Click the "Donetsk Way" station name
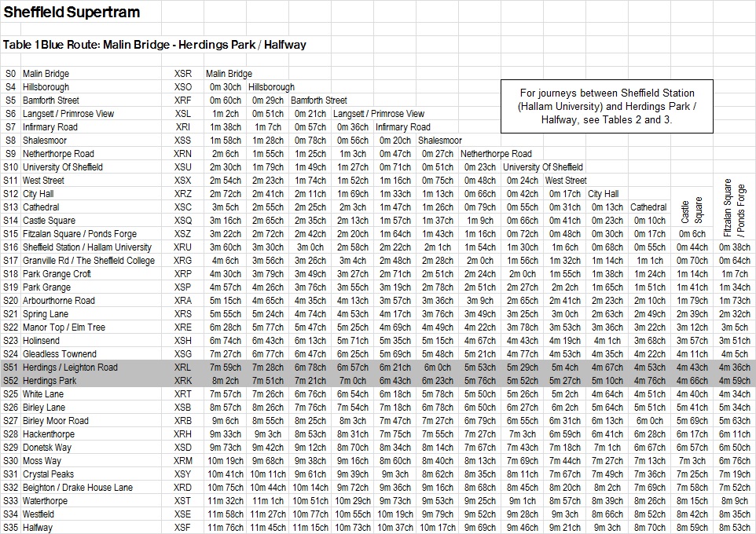This screenshot has height=534, width=756. pyautogui.click(x=47, y=448)
